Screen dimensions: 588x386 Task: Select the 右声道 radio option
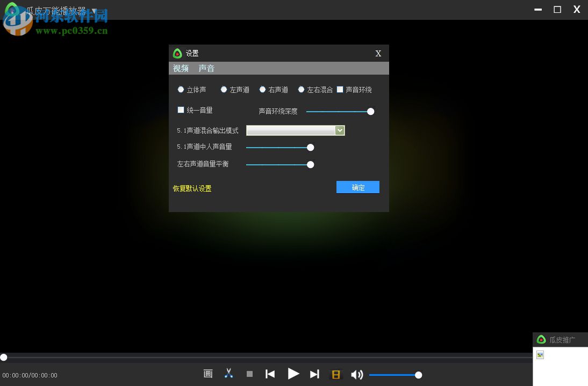coord(262,89)
